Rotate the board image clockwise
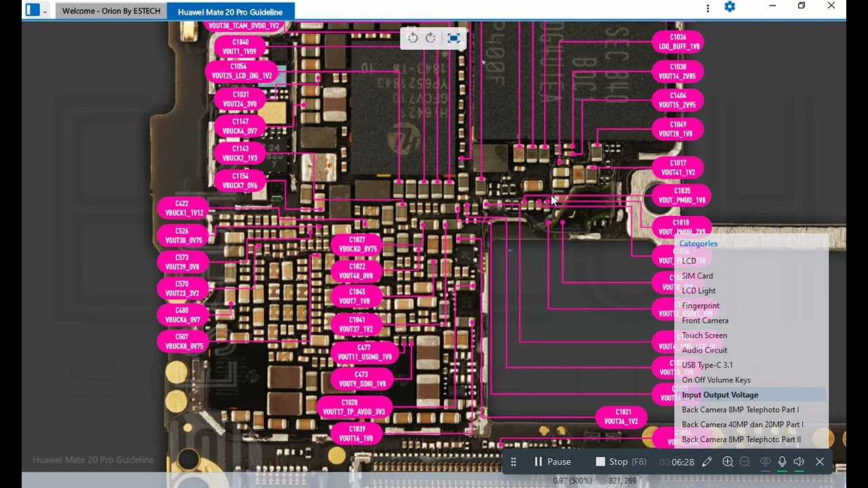Viewport: 868px width, 488px height. [431, 38]
